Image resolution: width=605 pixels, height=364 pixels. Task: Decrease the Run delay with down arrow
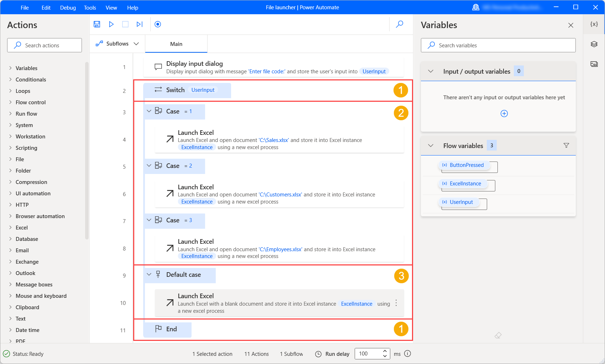tap(385, 356)
